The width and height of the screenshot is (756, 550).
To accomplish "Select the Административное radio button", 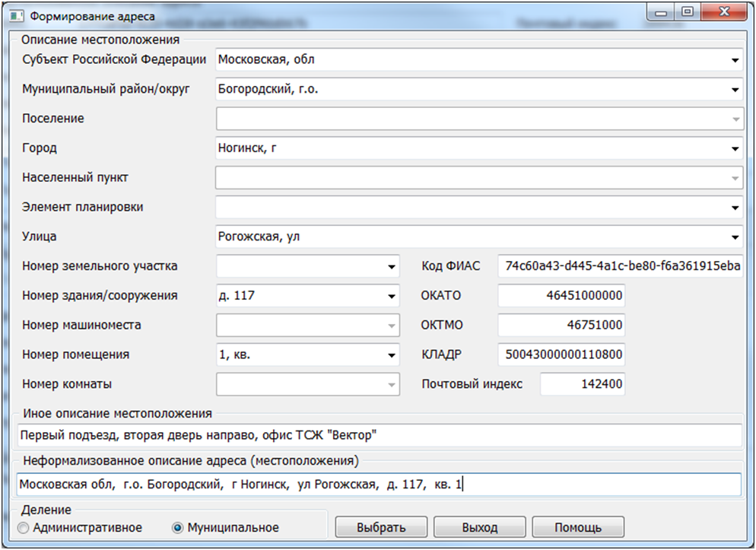I will point(24,528).
